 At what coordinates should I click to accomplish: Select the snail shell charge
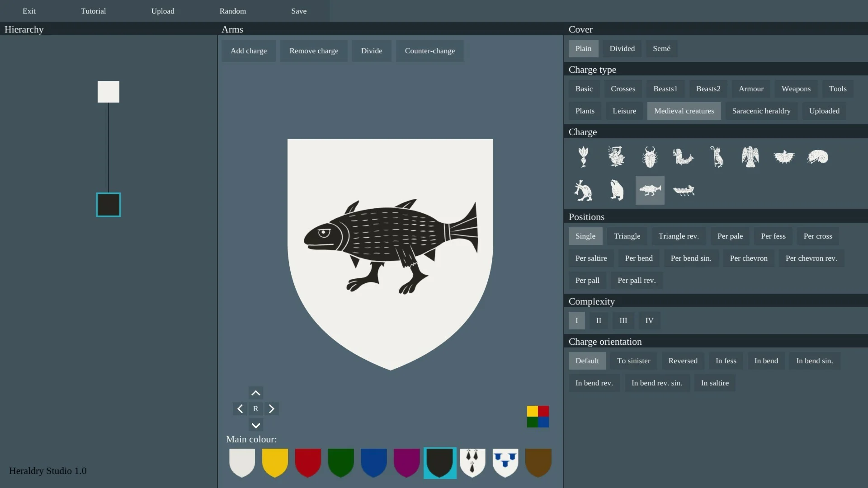(x=817, y=157)
